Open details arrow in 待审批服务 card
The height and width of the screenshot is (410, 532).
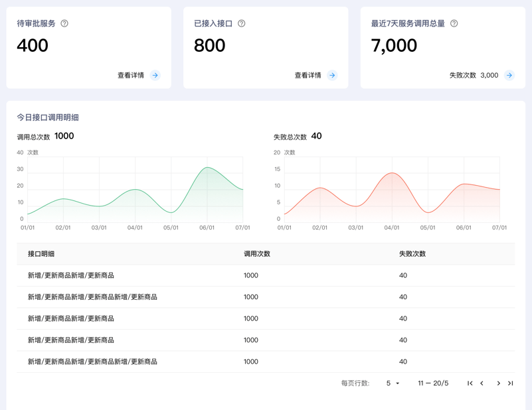155,75
